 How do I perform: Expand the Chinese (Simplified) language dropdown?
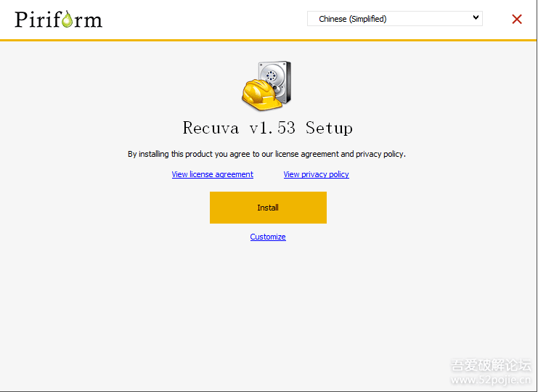tap(394, 19)
